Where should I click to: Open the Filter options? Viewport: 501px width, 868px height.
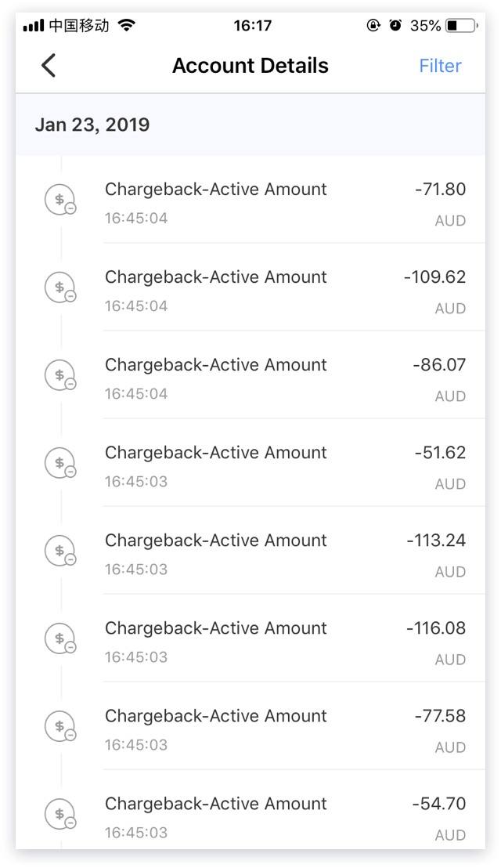440,66
